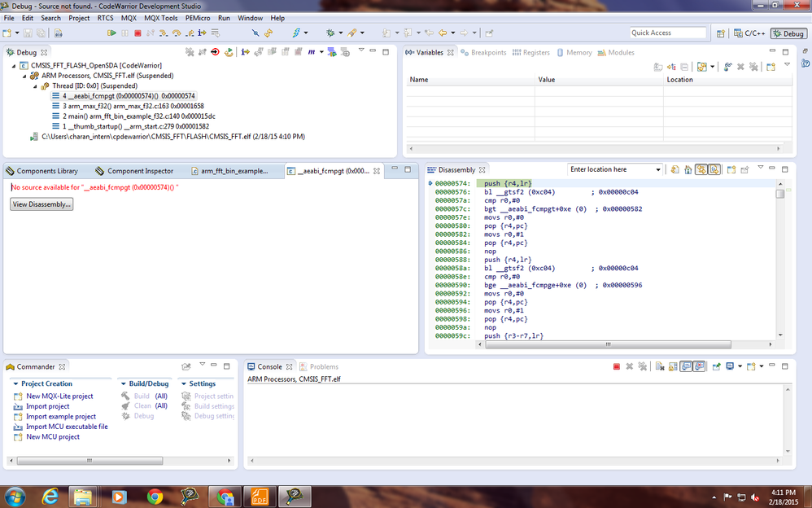This screenshot has width=812, height=508.
Task: Click the Reset red-circle icon in Debug view
Action: tap(216, 52)
